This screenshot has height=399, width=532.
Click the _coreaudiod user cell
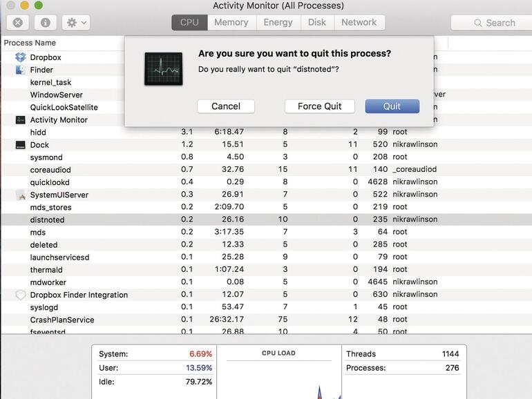[x=415, y=170]
